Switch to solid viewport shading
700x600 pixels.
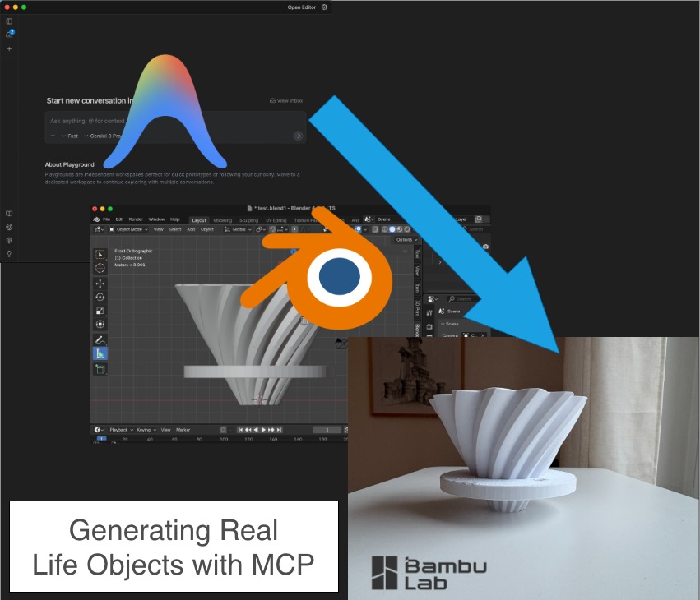click(x=392, y=229)
